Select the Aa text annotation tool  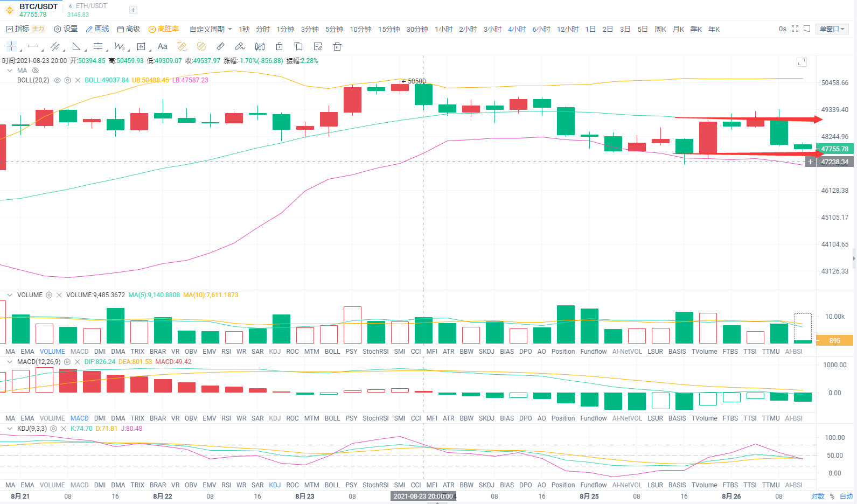tap(163, 46)
